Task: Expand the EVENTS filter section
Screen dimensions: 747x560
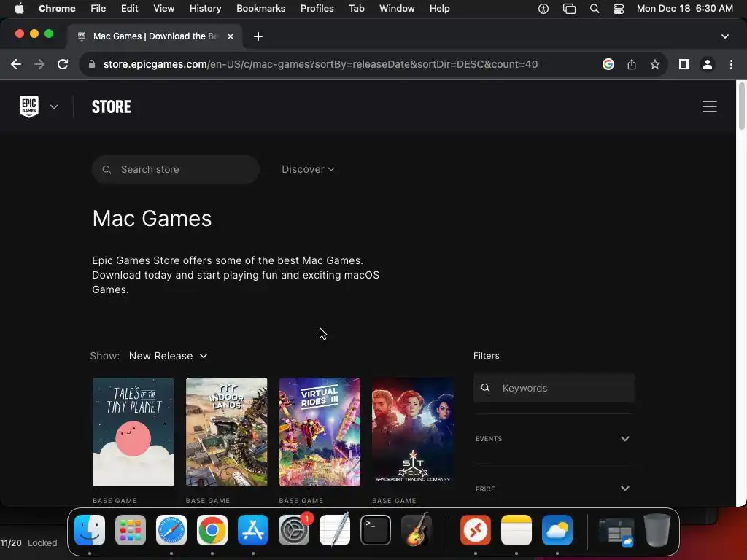Action: (x=554, y=438)
